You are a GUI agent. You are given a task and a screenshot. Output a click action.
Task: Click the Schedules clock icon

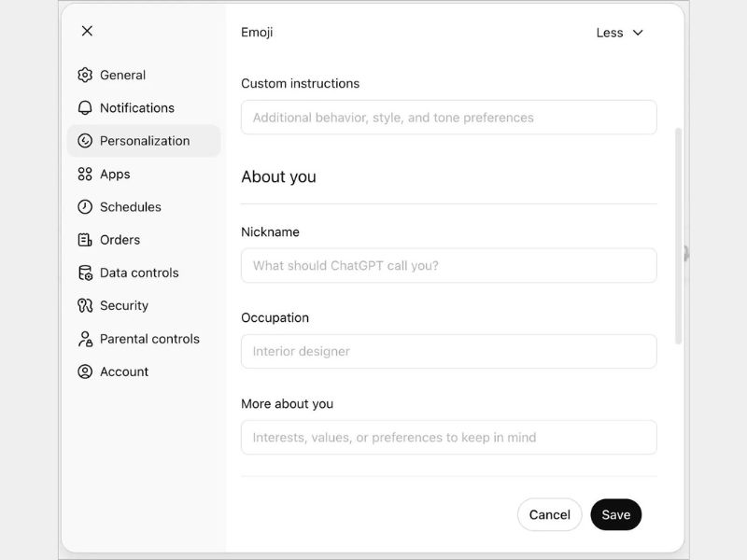coord(85,207)
